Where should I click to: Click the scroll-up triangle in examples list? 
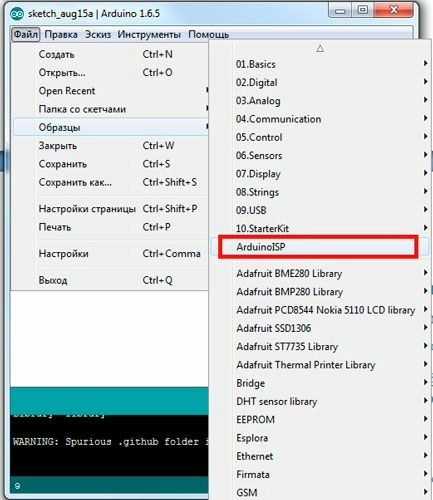point(320,49)
